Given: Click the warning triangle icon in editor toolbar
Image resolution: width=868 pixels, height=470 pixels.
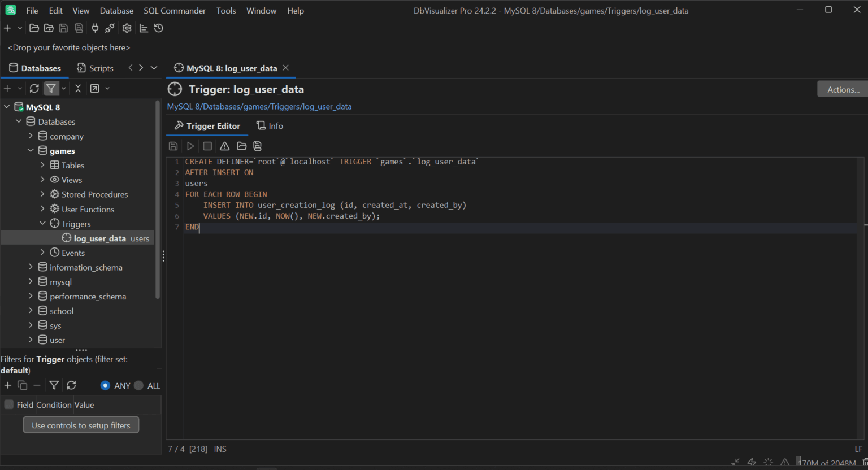Looking at the screenshot, I should [x=224, y=146].
